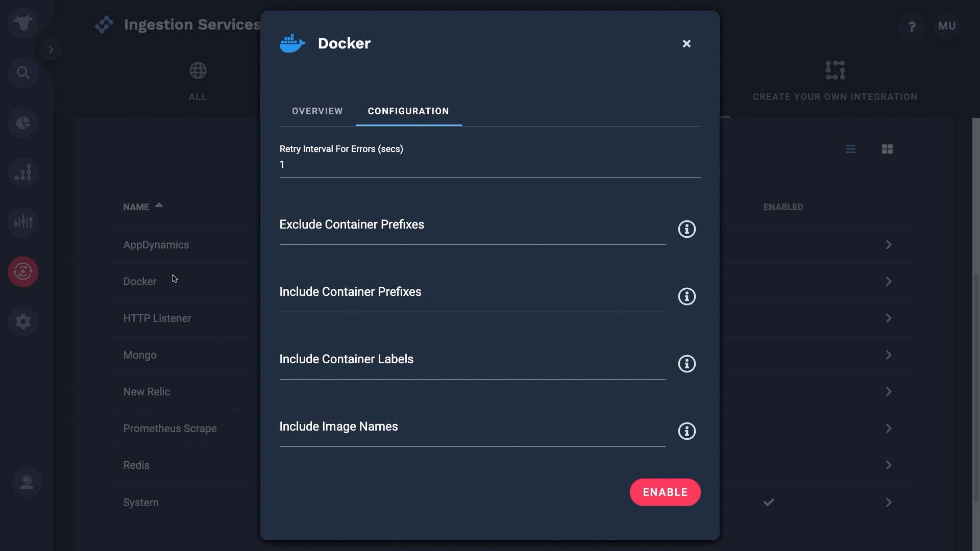
Task: Expand Mongo row chevron
Action: click(x=889, y=355)
